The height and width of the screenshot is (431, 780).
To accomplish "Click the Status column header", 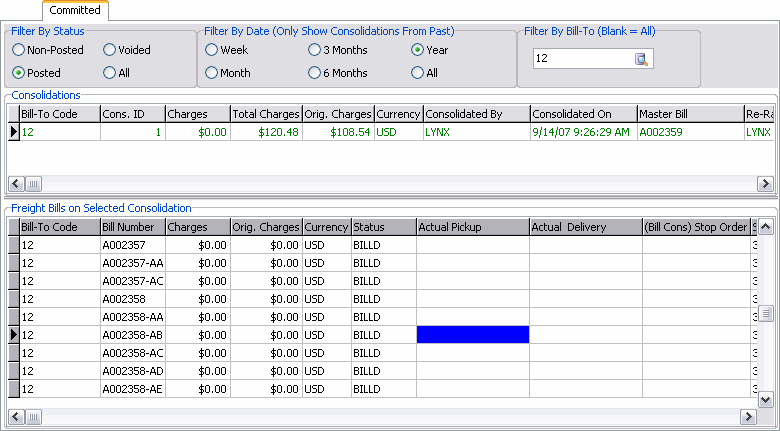I will (384, 227).
